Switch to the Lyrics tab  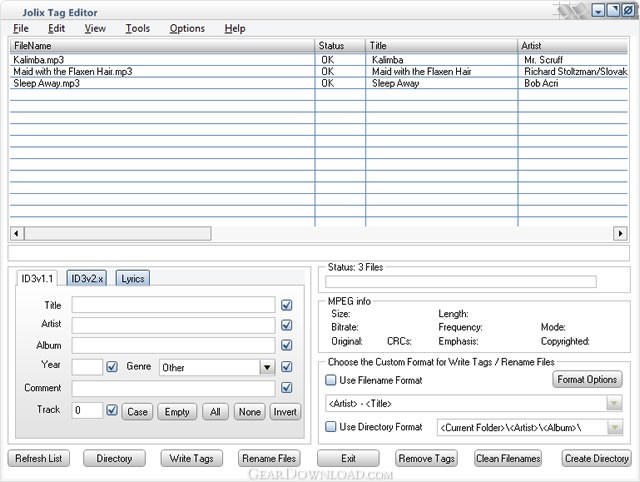133,279
